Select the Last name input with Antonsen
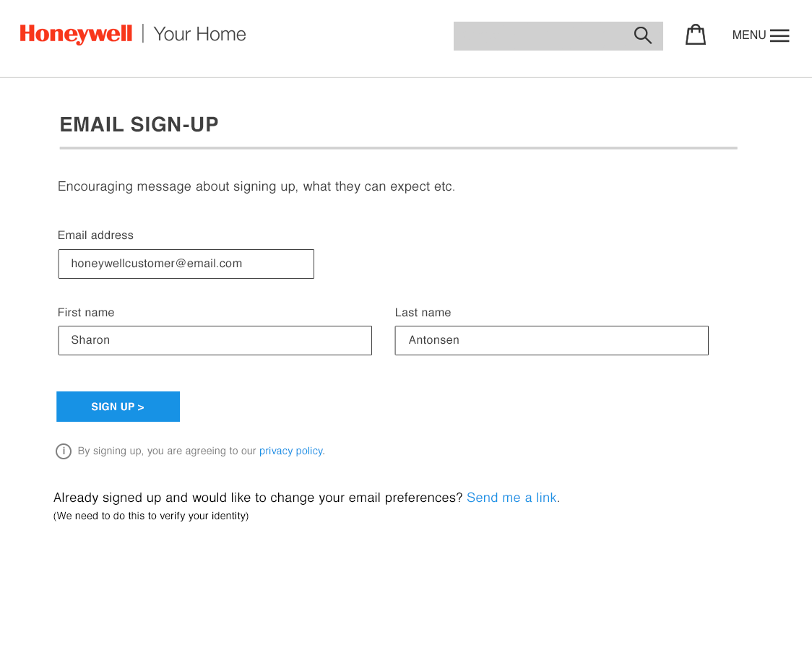 click(551, 340)
